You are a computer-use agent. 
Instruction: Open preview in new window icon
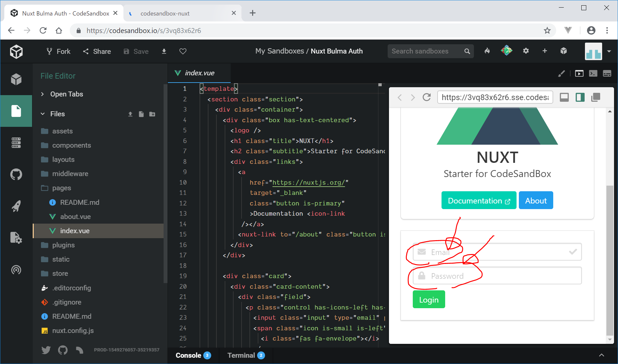(596, 97)
